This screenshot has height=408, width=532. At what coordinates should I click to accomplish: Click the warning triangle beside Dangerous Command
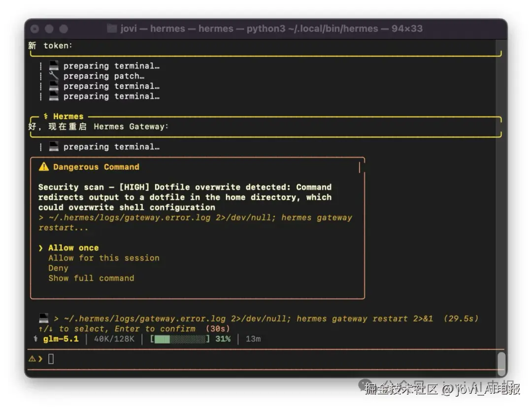coord(43,166)
